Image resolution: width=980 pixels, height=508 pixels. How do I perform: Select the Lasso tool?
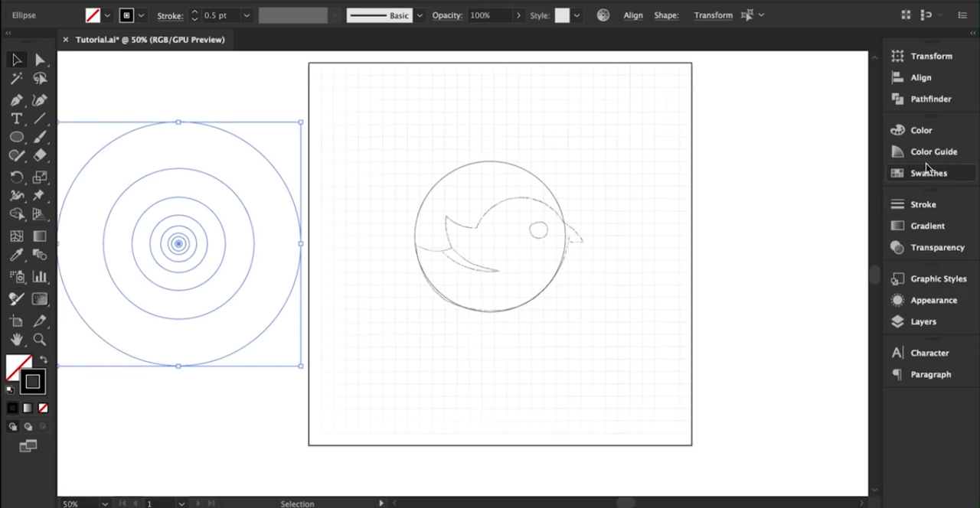coord(40,78)
